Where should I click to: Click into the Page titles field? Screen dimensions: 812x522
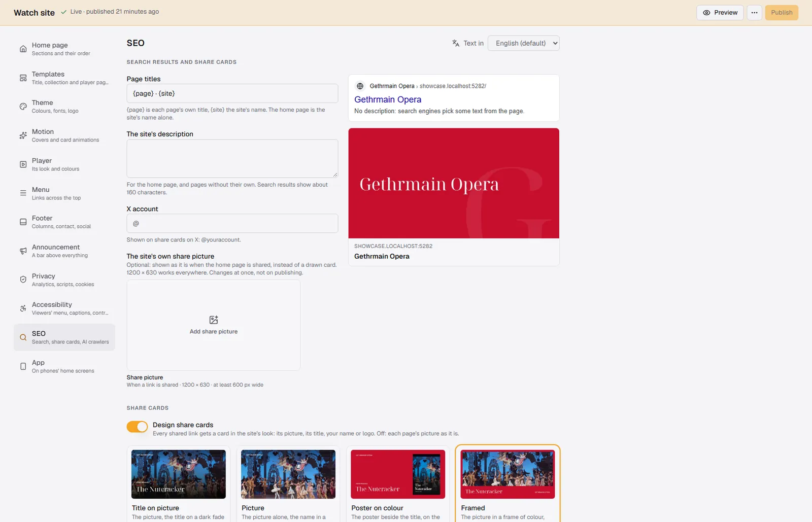click(232, 93)
